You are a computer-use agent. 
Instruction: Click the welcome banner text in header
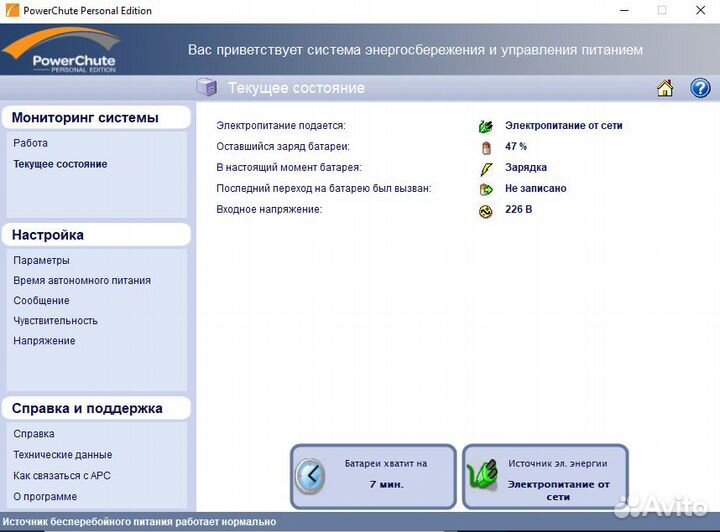pyautogui.click(x=415, y=50)
